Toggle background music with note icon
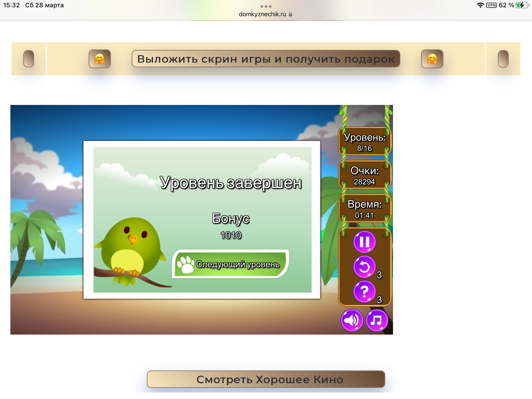 [x=377, y=320]
